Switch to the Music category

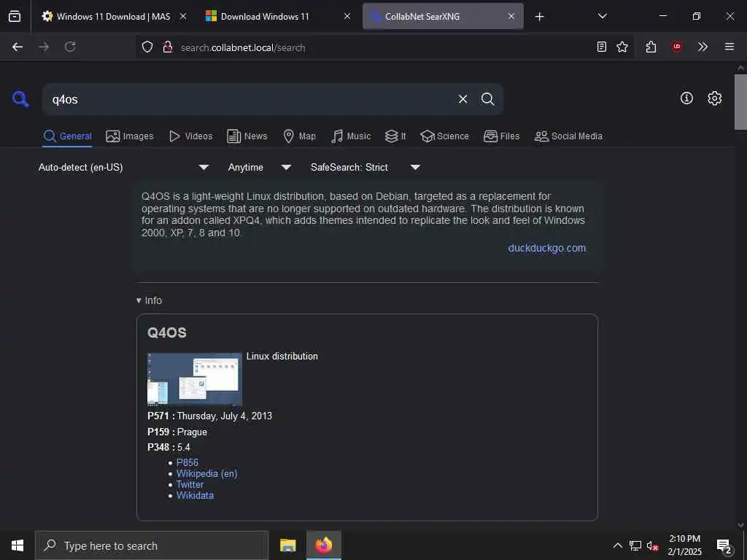tap(351, 136)
